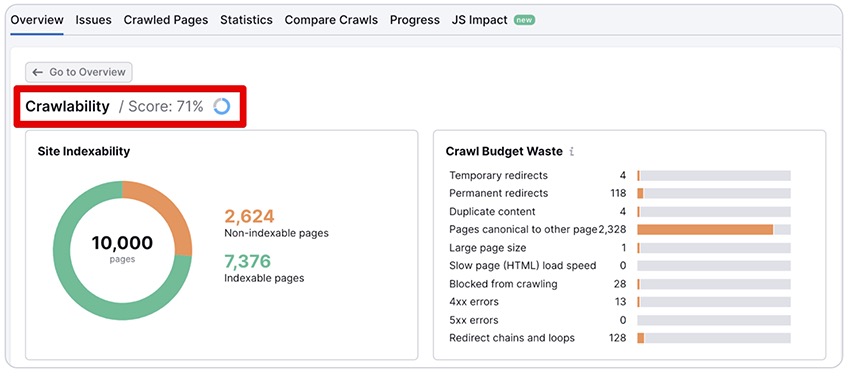Screen dimensions: 848x379
Task: Click the Temporary redirects row label
Action: click(x=498, y=175)
